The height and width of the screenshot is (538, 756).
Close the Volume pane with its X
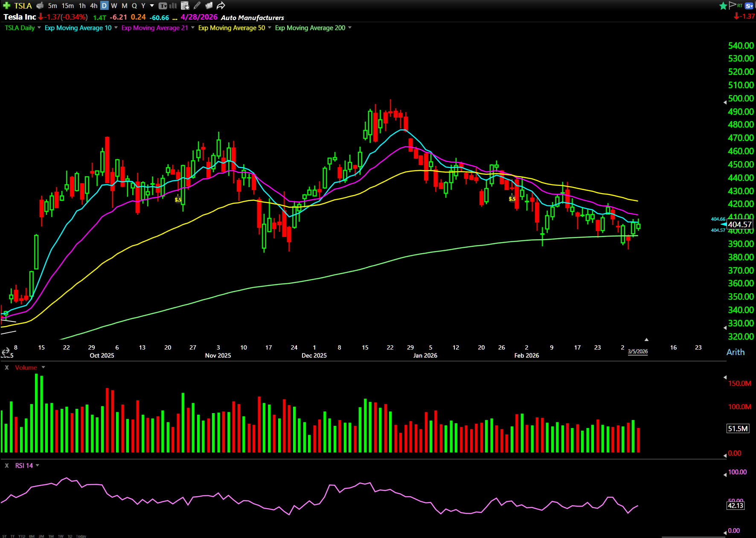point(7,367)
